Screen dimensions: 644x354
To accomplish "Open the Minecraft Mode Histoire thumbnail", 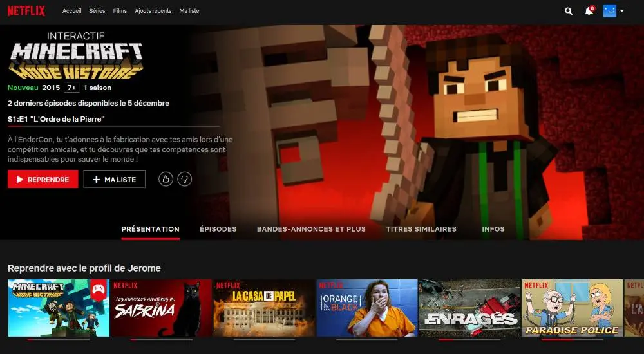I will 59,308.
